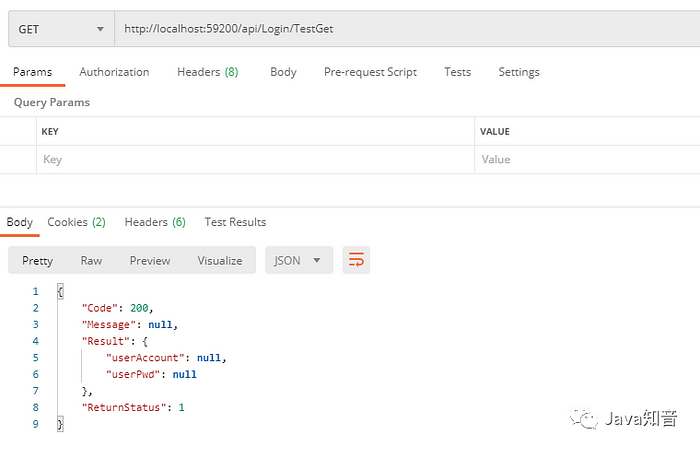The image size is (700, 449).
Task: Click the request URL field
Action: (407, 29)
